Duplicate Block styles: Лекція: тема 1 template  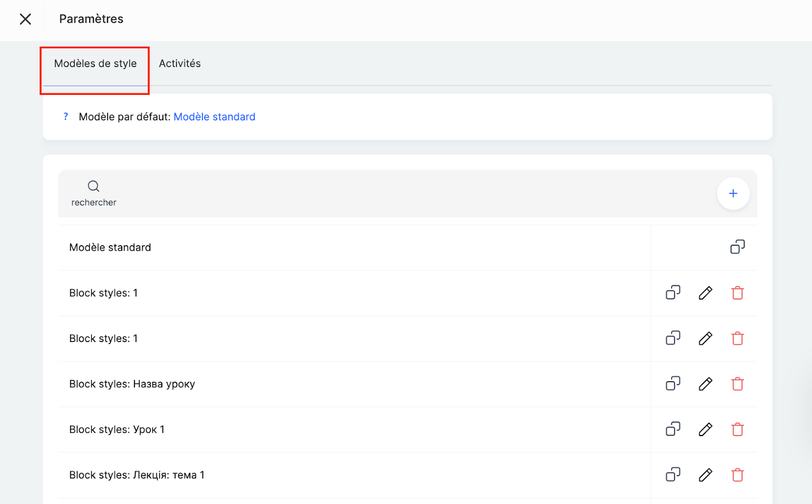(x=673, y=475)
